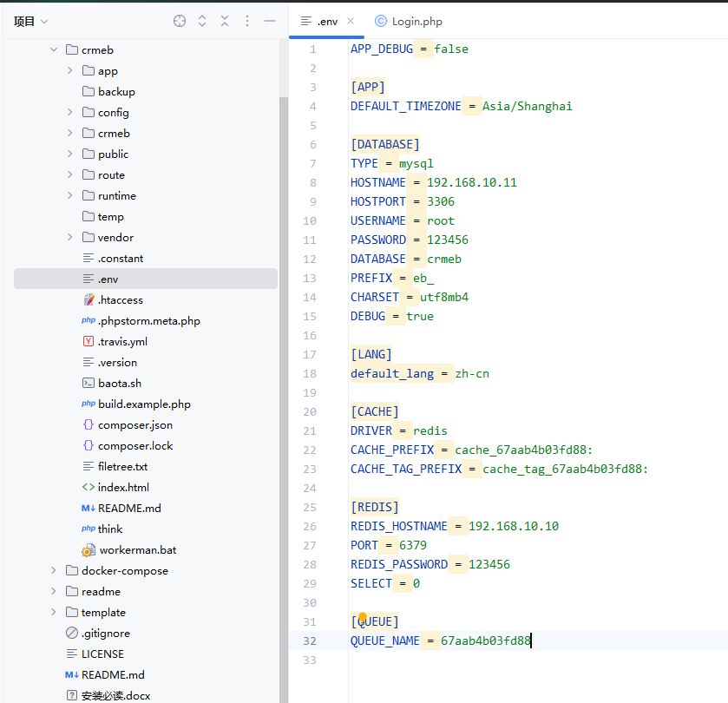This screenshot has width=728, height=703.
Task: Open the think PHP file
Action: click(x=102, y=529)
